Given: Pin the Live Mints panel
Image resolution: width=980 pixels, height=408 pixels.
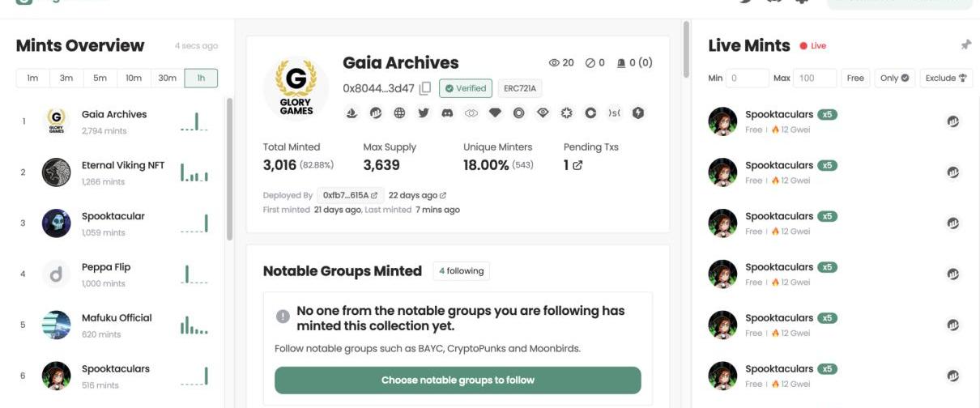Looking at the screenshot, I should pos(965,45).
